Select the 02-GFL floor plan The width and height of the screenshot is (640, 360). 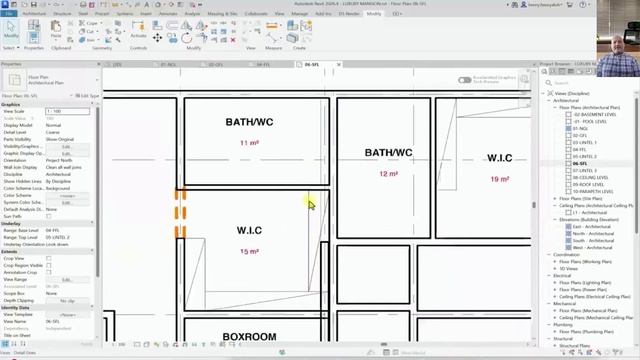(x=580, y=136)
